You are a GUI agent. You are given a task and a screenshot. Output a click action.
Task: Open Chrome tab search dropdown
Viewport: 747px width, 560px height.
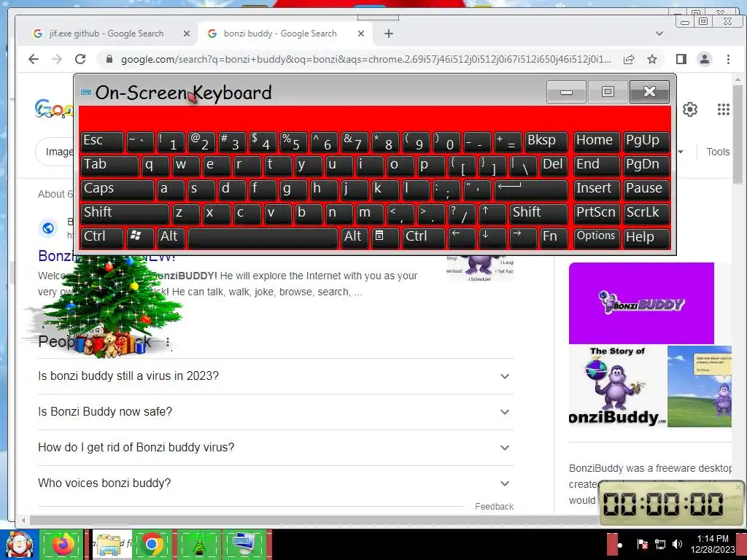point(659,34)
